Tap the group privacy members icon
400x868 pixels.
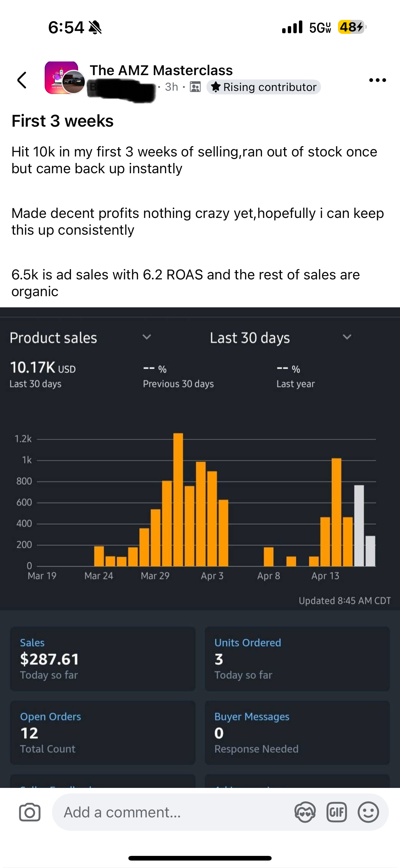[x=195, y=87]
